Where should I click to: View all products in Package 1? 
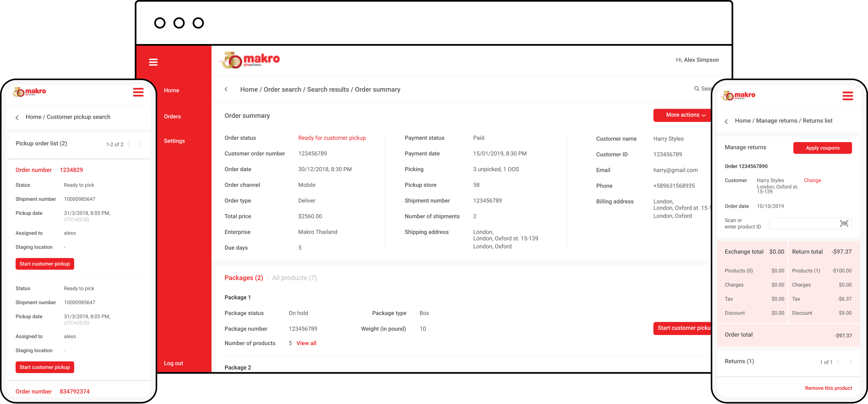click(306, 343)
